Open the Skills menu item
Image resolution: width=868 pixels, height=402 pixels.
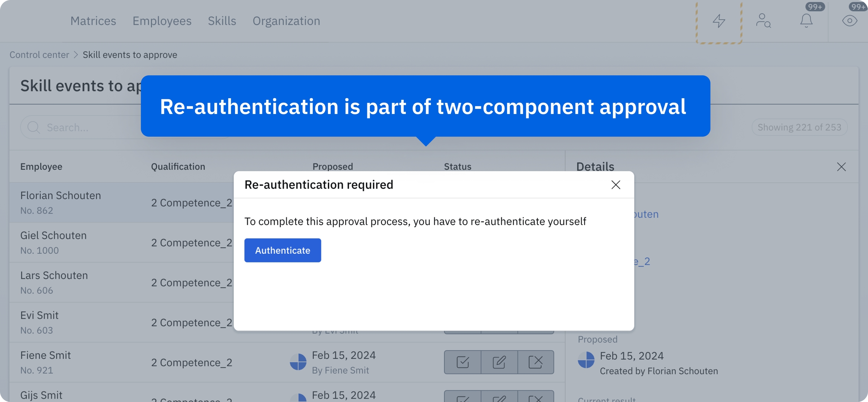click(222, 21)
